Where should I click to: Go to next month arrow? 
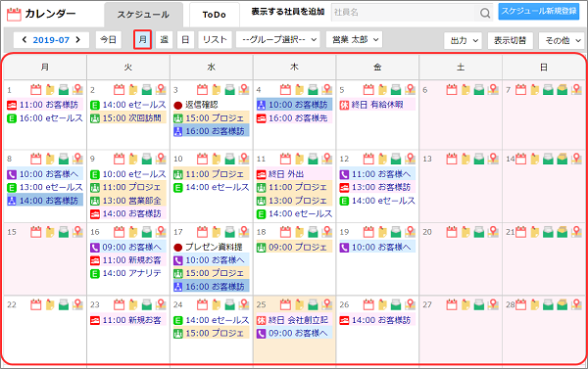tap(78, 40)
